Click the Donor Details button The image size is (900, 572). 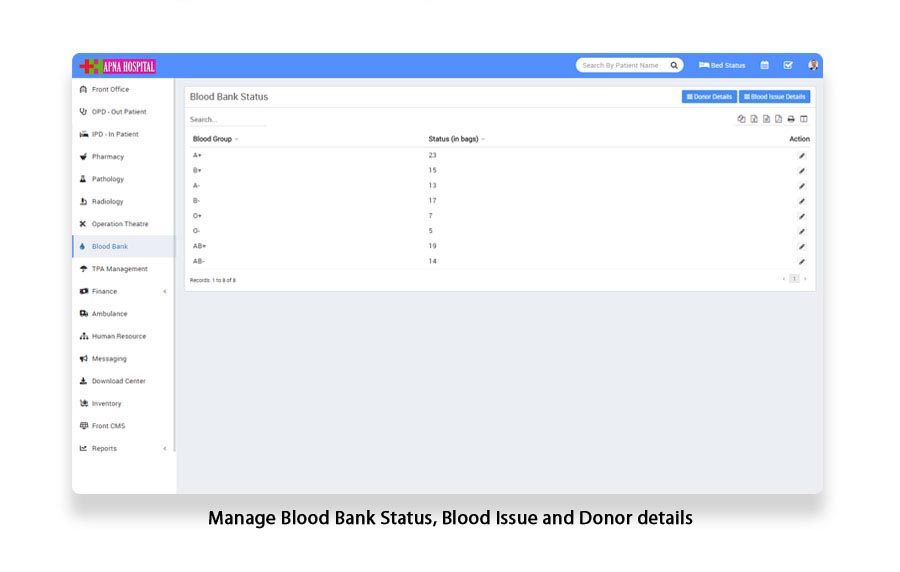coord(709,97)
